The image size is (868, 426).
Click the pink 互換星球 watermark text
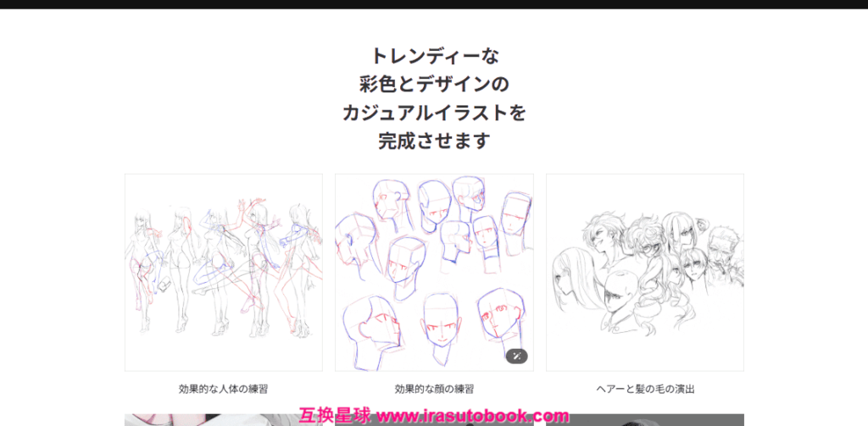(335, 416)
